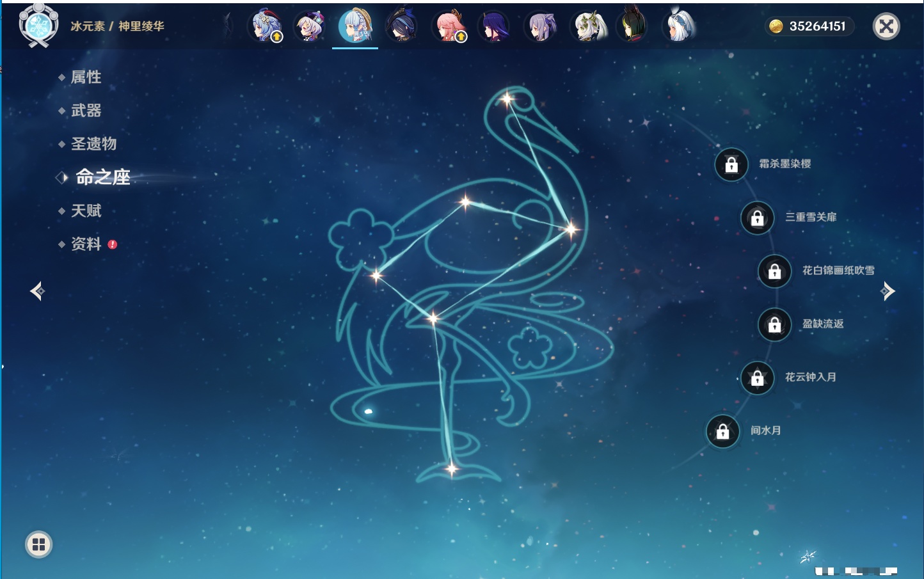This screenshot has height=579, width=924.
Task: Open the locked 花白锦画纸吹雪 constellation node
Action: coord(775,271)
